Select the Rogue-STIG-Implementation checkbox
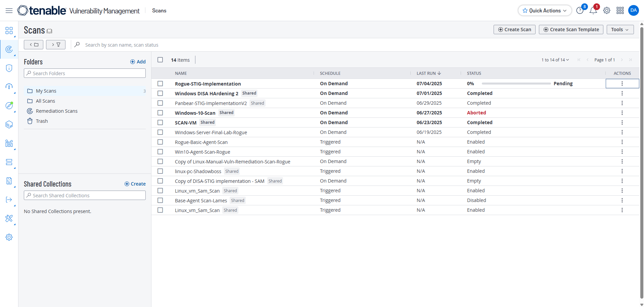This screenshot has height=307, width=644. click(x=160, y=84)
